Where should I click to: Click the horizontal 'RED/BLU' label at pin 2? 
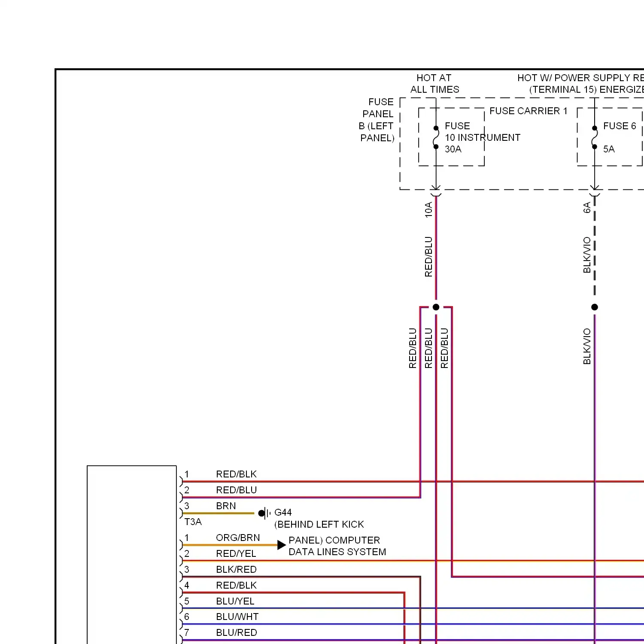(x=237, y=490)
